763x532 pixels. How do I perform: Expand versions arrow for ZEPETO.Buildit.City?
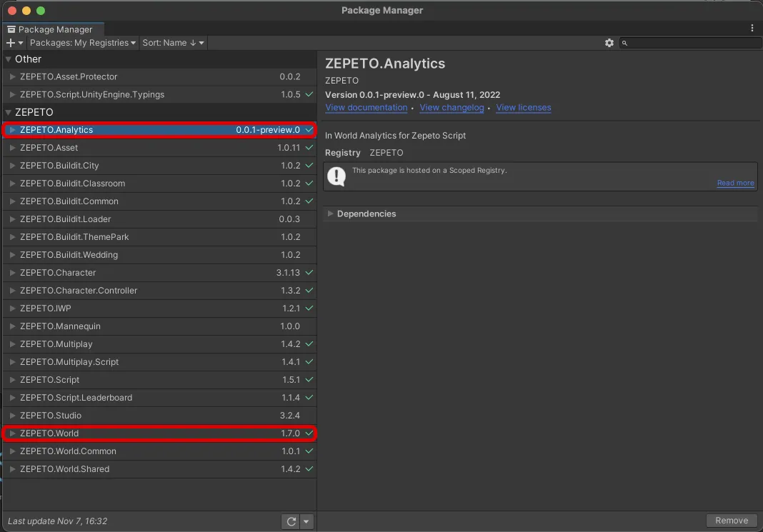13,166
